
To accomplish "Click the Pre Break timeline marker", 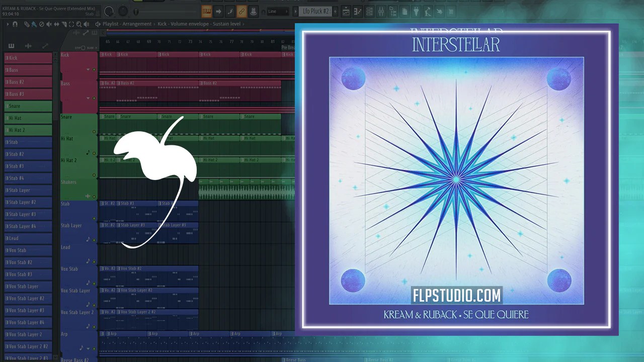I will [287, 47].
